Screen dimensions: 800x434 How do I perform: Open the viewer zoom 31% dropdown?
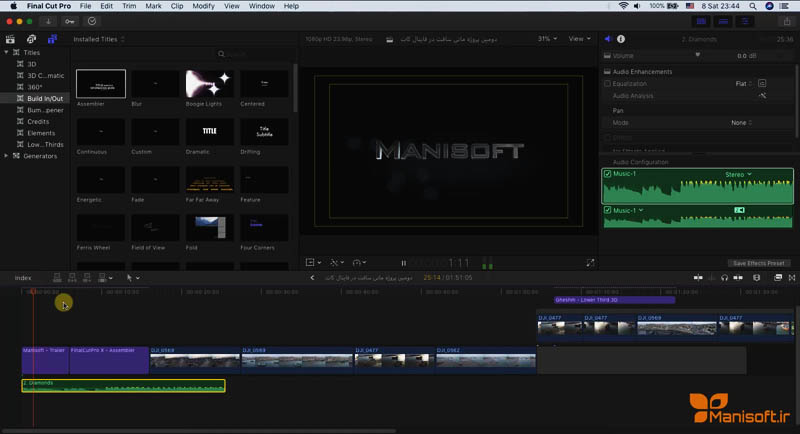547,39
